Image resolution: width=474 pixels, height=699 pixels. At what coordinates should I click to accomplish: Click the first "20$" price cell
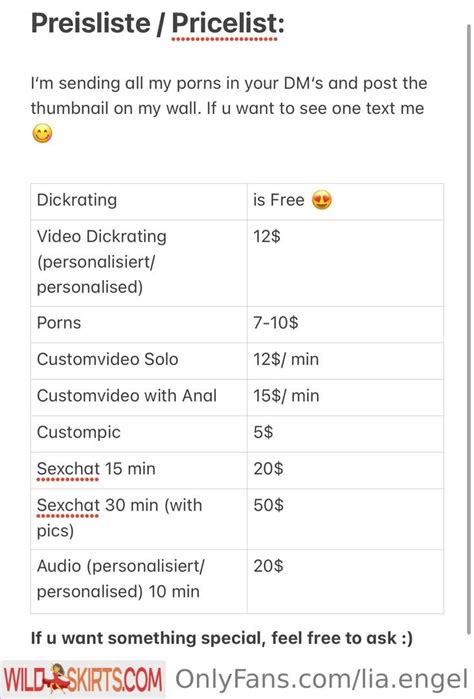coord(345,470)
